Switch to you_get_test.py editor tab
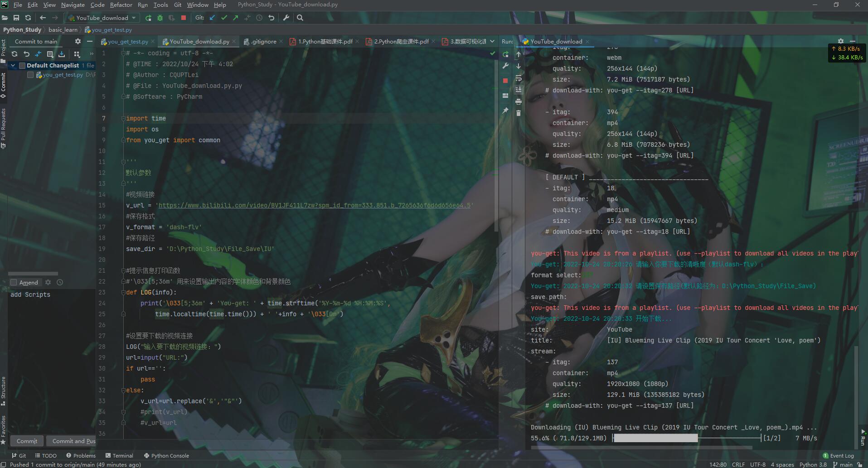The image size is (868, 468). tap(128, 41)
